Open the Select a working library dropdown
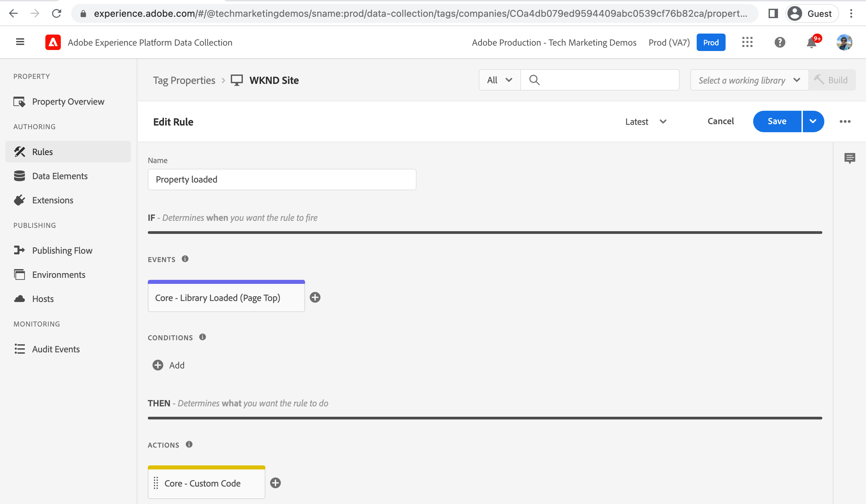Screen dimensions: 866x504 [x=749, y=80]
